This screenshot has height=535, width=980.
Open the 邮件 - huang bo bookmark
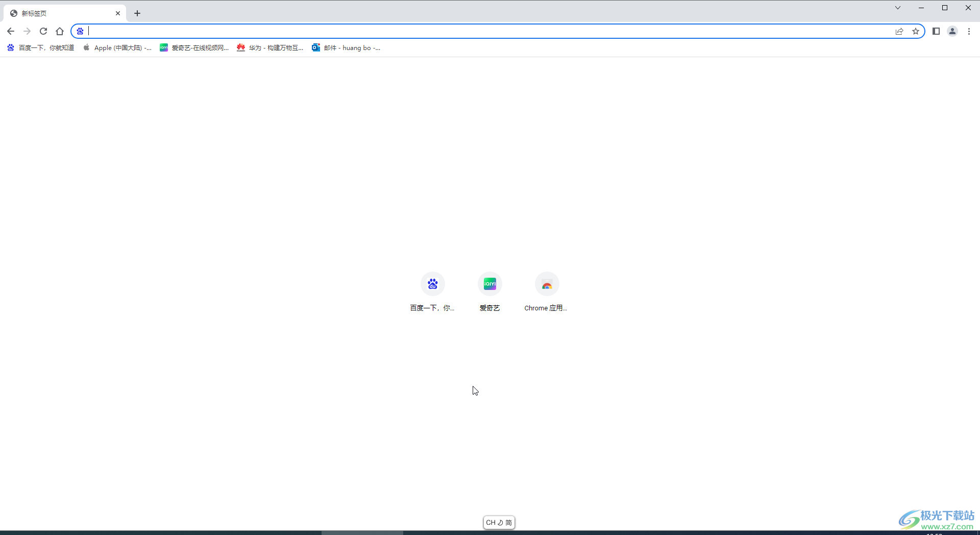[346, 47]
